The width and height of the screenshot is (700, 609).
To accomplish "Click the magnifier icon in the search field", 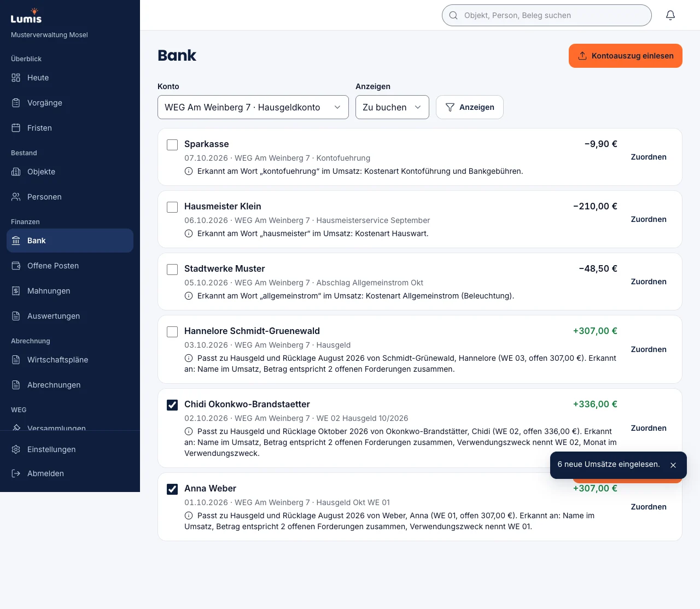I will 453,15.
